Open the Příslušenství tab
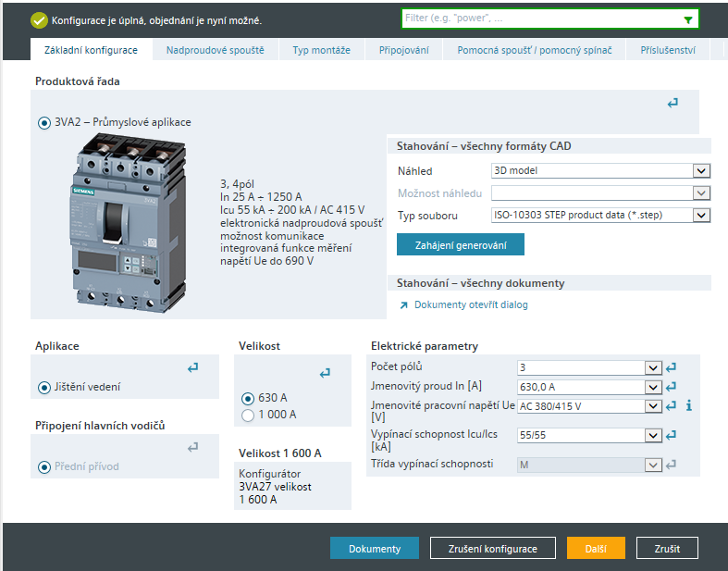The width and height of the screenshot is (728, 571). [668, 50]
